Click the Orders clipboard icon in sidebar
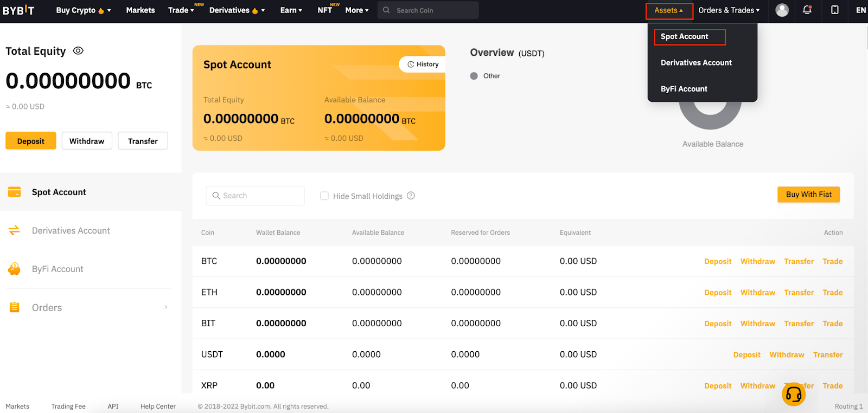Viewport: 868px width, 413px height. point(15,307)
